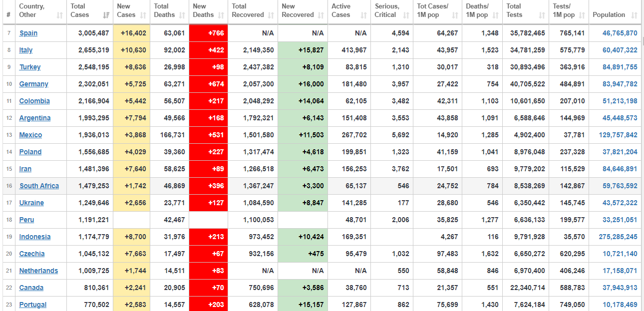The height and width of the screenshot is (311, 644).
Task: Select Mexico's total deaths cell 166,731
Action: [x=169, y=135]
